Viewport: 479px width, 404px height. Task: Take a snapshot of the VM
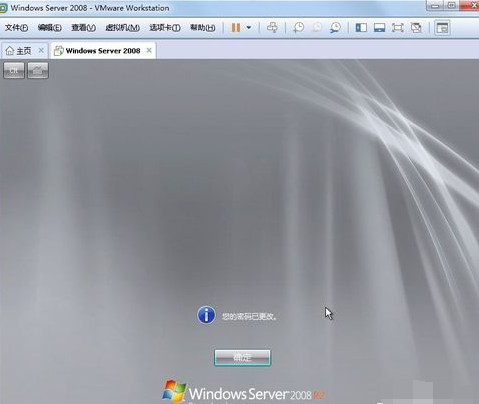(299, 27)
